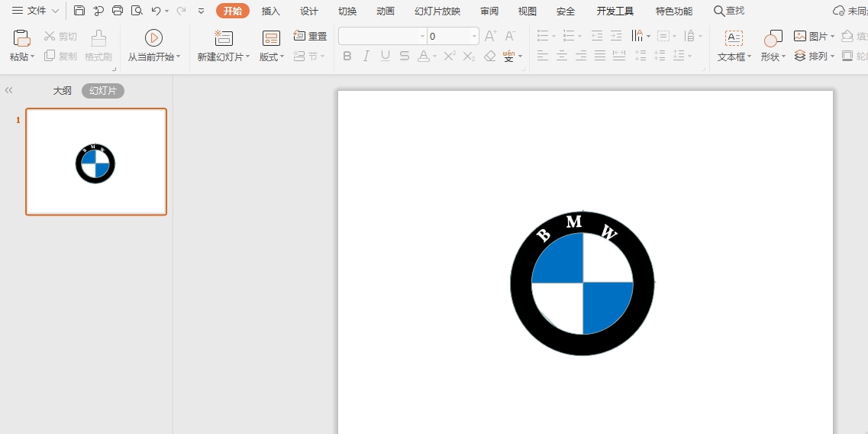Click the clear formatting eraser icon
This screenshot has height=434, width=868.
tap(489, 56)
